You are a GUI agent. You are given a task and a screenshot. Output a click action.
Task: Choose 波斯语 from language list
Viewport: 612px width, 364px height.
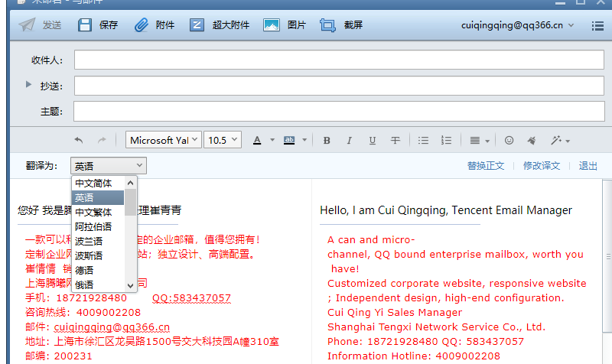coord(98,255)
